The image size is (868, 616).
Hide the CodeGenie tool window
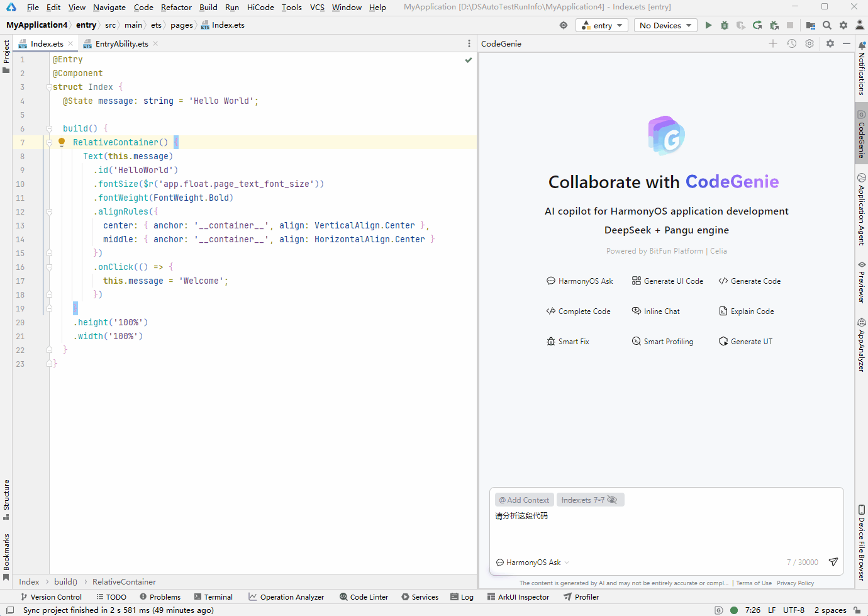coord(847,43)
